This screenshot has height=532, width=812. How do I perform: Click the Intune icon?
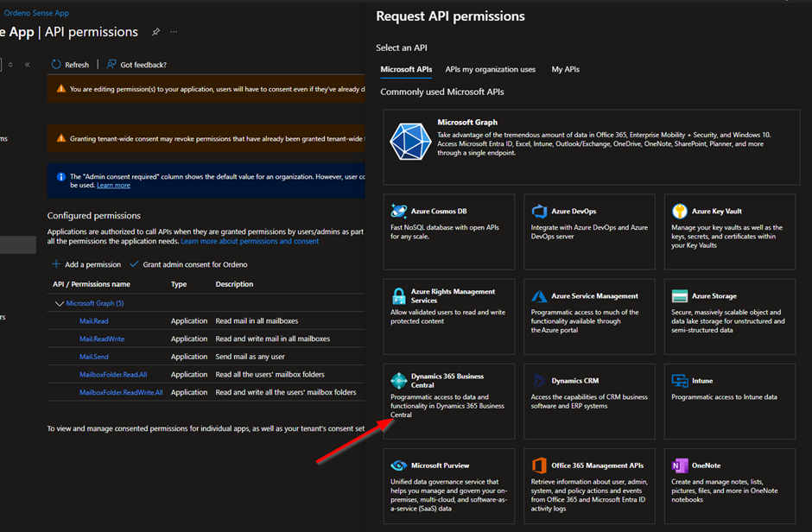point(680,380)
